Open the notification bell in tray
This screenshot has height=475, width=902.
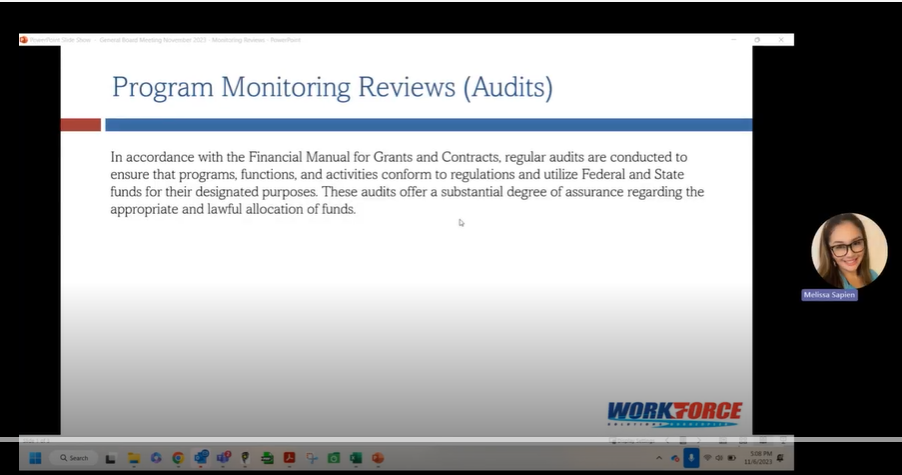(x=781, y=458)
